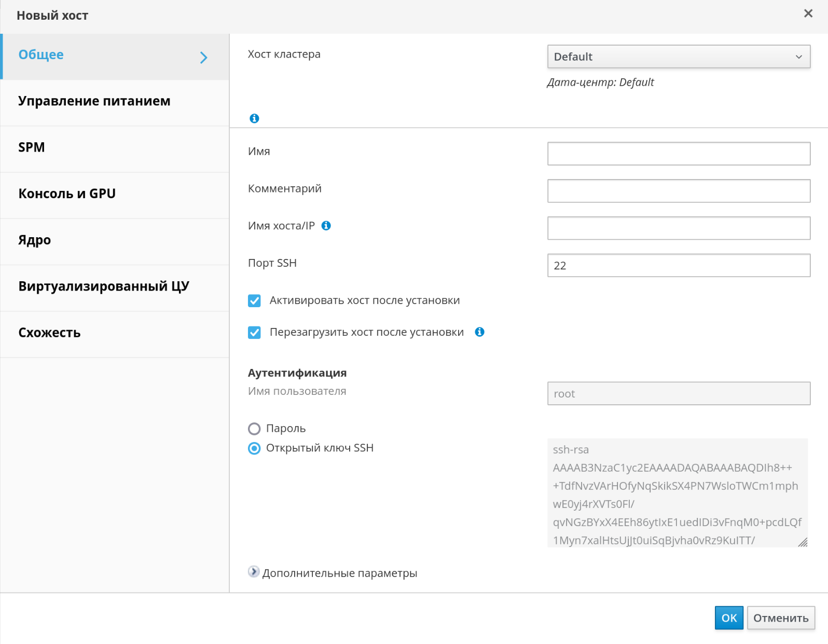The height and width of the screenshot is (644, 828).
Task: Click the Отменить button
Action: point(780,618)
